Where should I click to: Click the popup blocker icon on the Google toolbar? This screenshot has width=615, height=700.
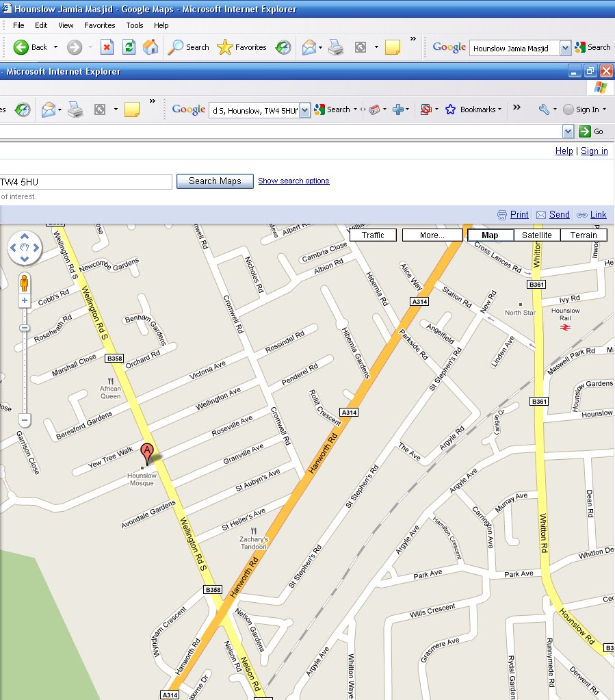426,109
